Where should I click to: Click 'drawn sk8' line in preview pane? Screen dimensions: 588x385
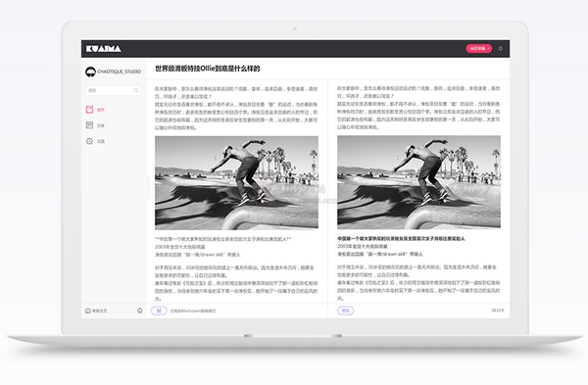[380, 254]
